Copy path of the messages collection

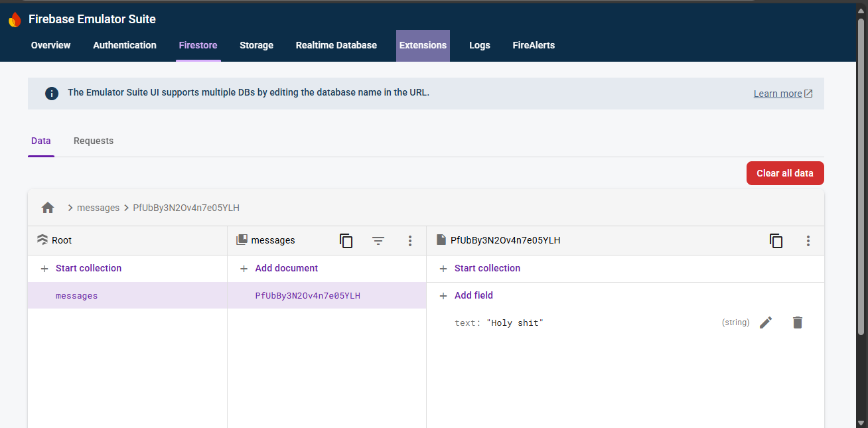pyautogui.click(x=346, y=241)
